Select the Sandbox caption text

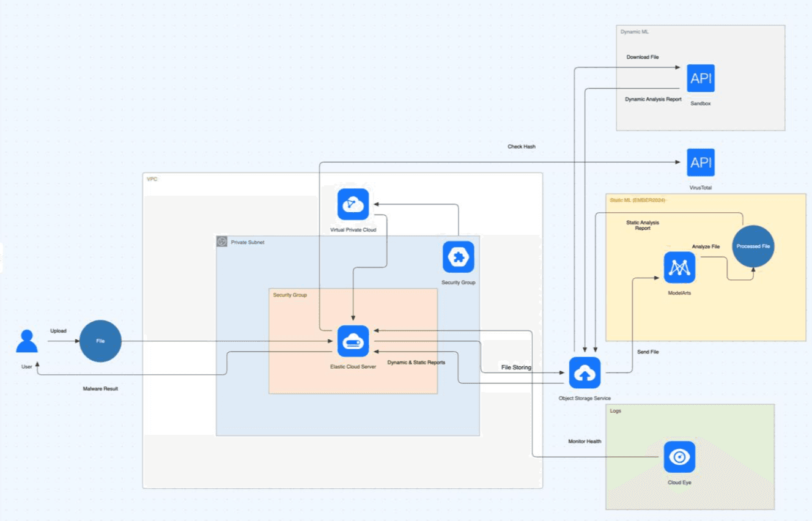(x=701, y=103)
